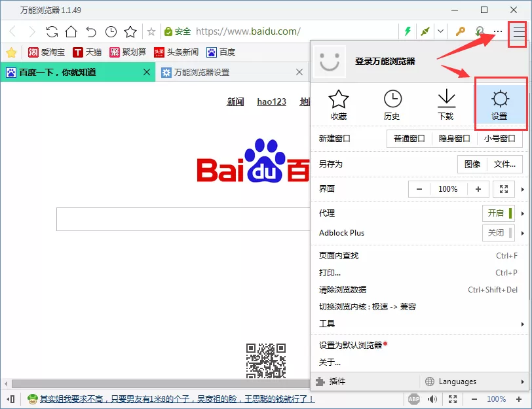The width and height of the screenshot is (532, 409).
Task: Expand Languages submenu
Action: 474,382
